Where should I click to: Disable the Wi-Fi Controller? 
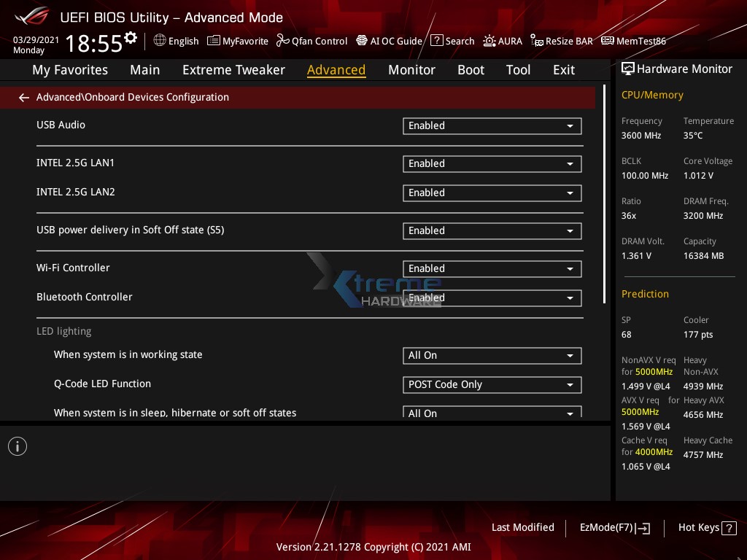(492, 268)
